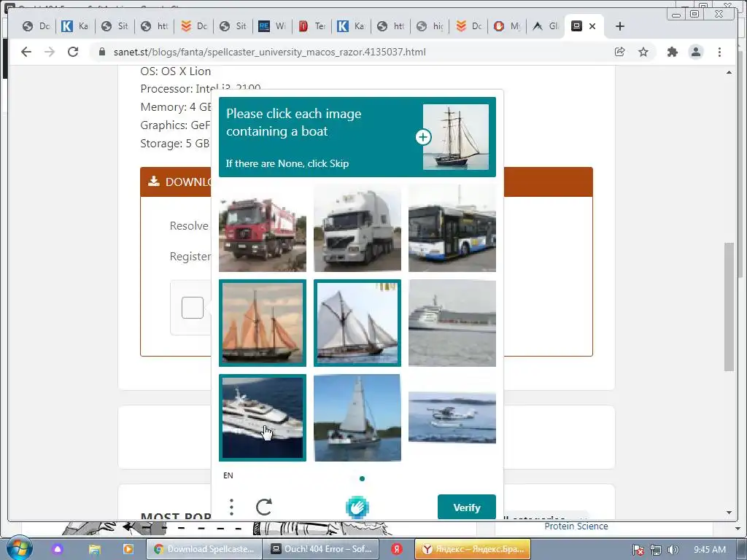Click the Verify button

467,507
